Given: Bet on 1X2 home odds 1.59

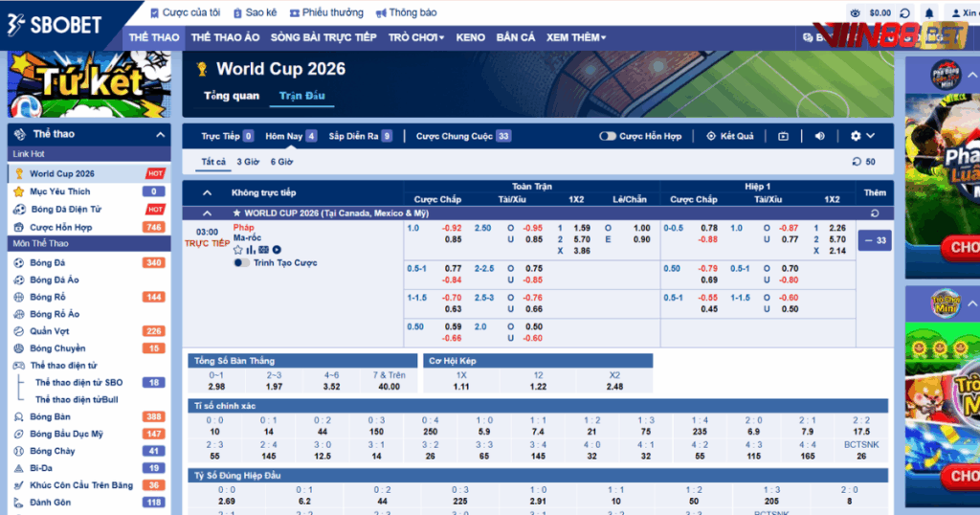Looking at the screenshot, I should click(x=582, y=228).
